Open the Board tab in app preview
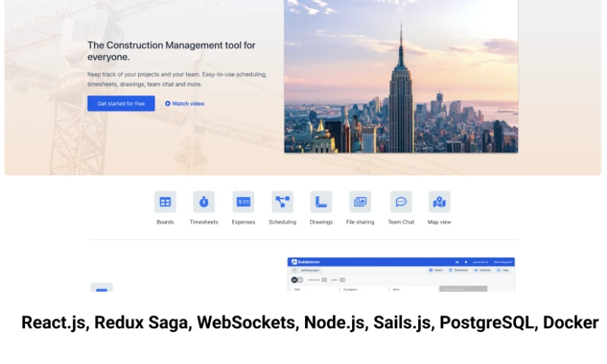The image size is (607, 364). (436, 270)
